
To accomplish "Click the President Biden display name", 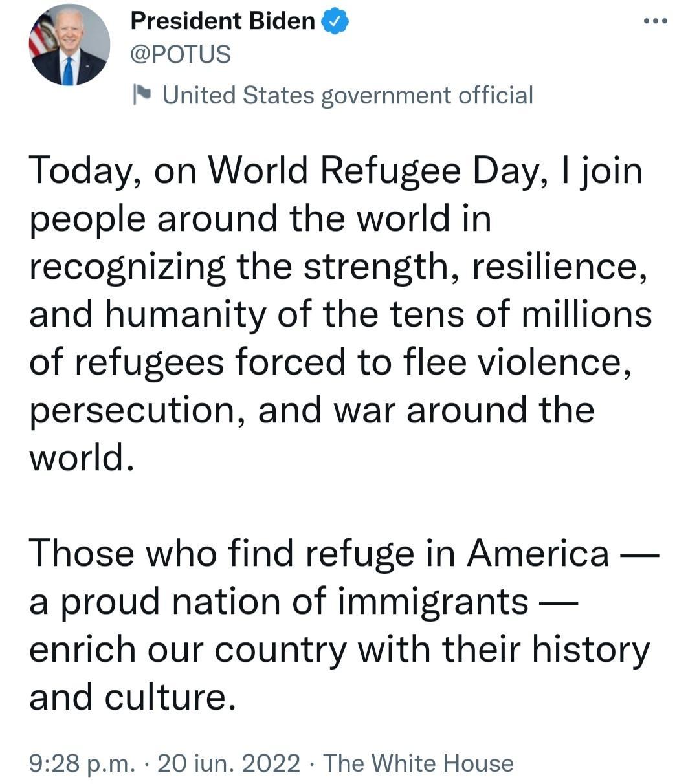I will point(223,20).
